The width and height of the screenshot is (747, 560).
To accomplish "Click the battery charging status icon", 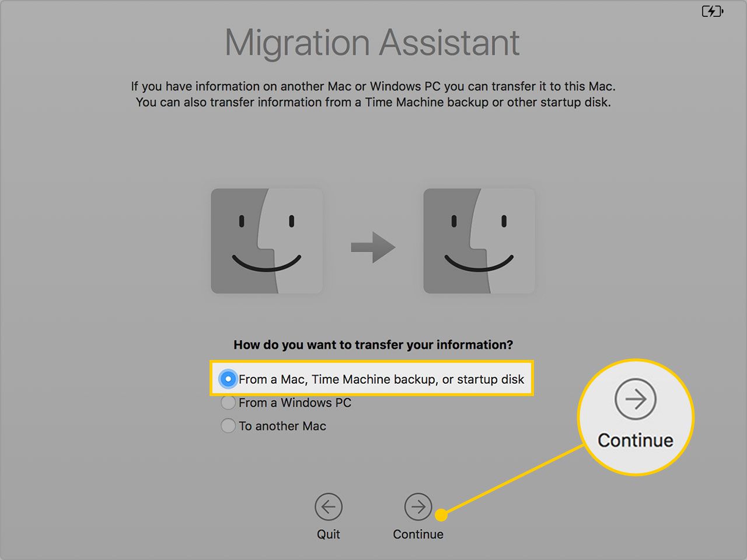I will tap(713, 11).
